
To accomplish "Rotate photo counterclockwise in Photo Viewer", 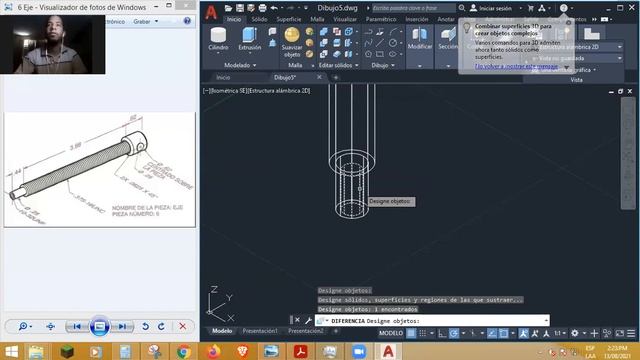I will (145, 326).
